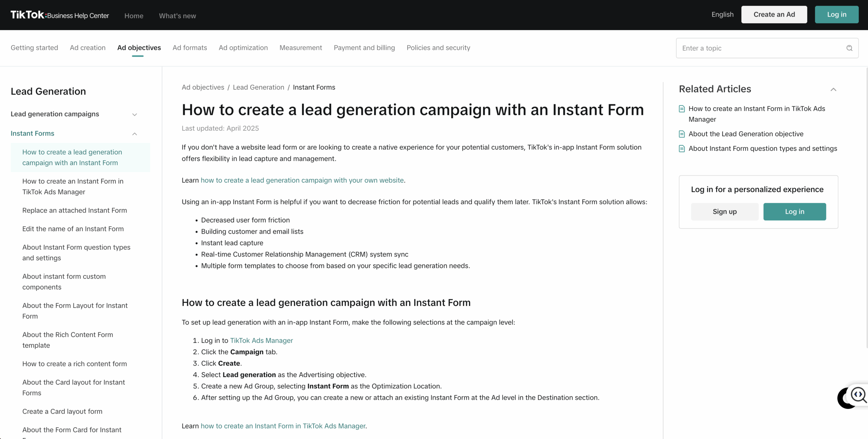Collapse the Instant Forms sidebar section

[135, 134]
